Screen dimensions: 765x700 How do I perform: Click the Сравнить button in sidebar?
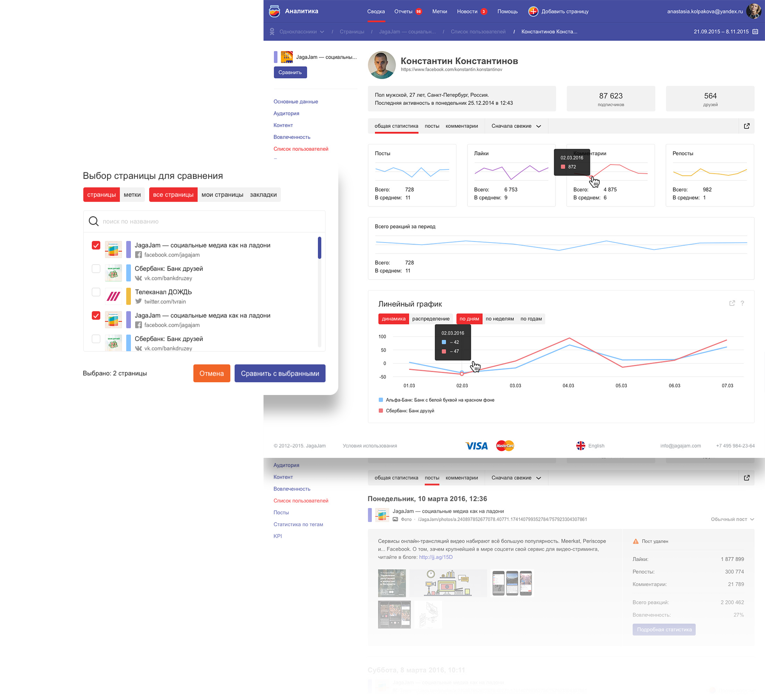290,73
